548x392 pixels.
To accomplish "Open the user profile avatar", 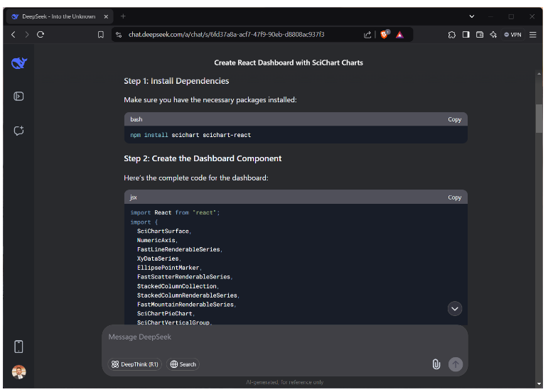I will pos(19,372).
